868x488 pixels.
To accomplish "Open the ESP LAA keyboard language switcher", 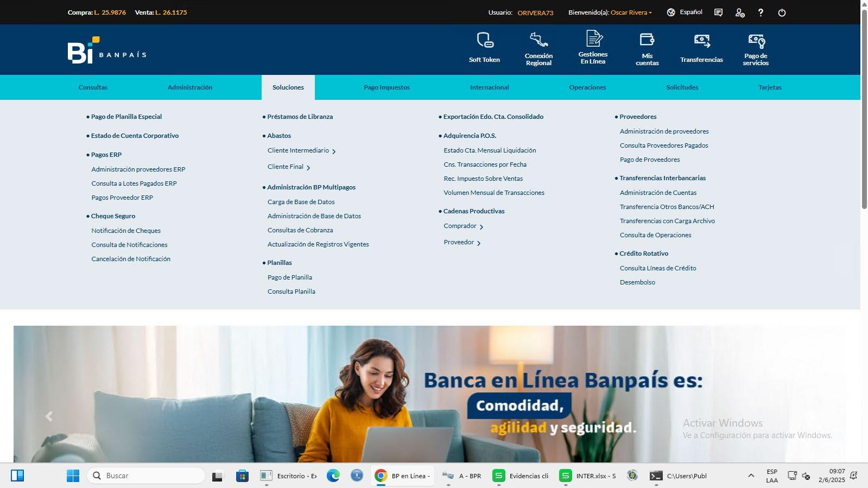I will pos(772,476).
